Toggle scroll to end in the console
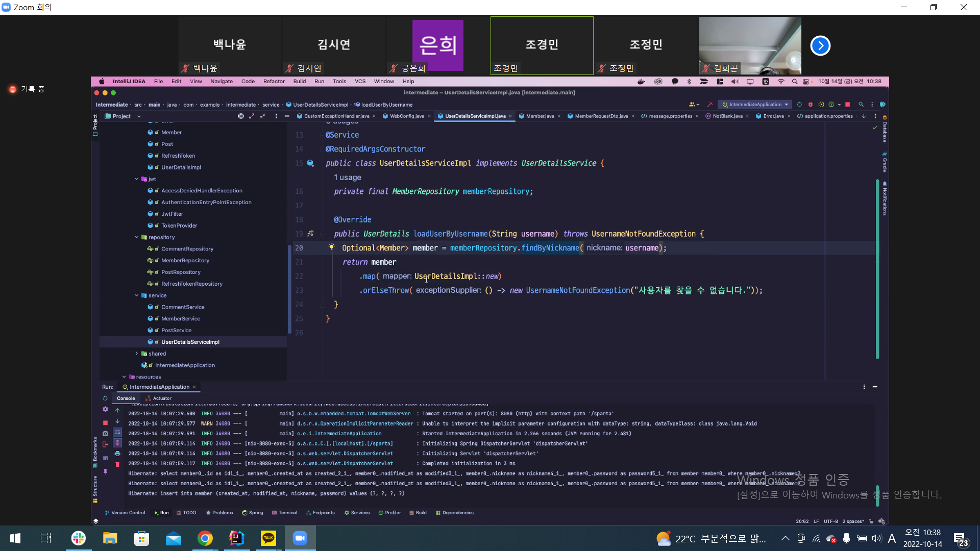This screenshot has height=551, width=980. (117, 443)
